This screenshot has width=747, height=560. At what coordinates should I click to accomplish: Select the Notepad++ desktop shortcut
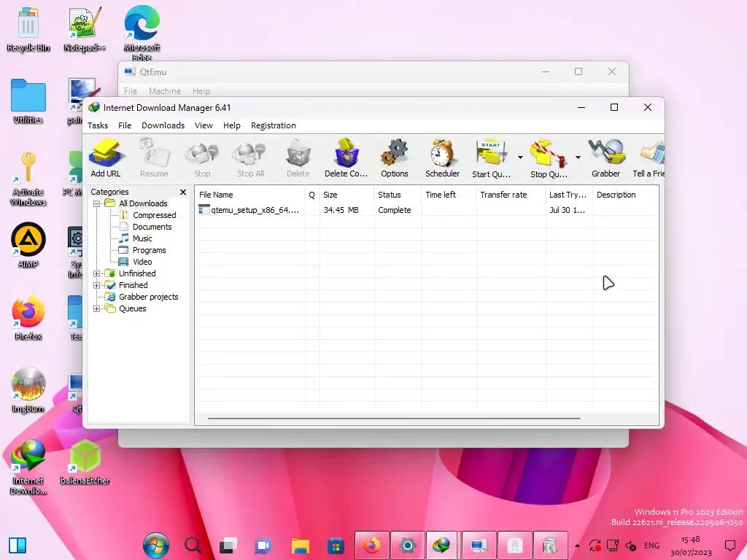point(85,29)
